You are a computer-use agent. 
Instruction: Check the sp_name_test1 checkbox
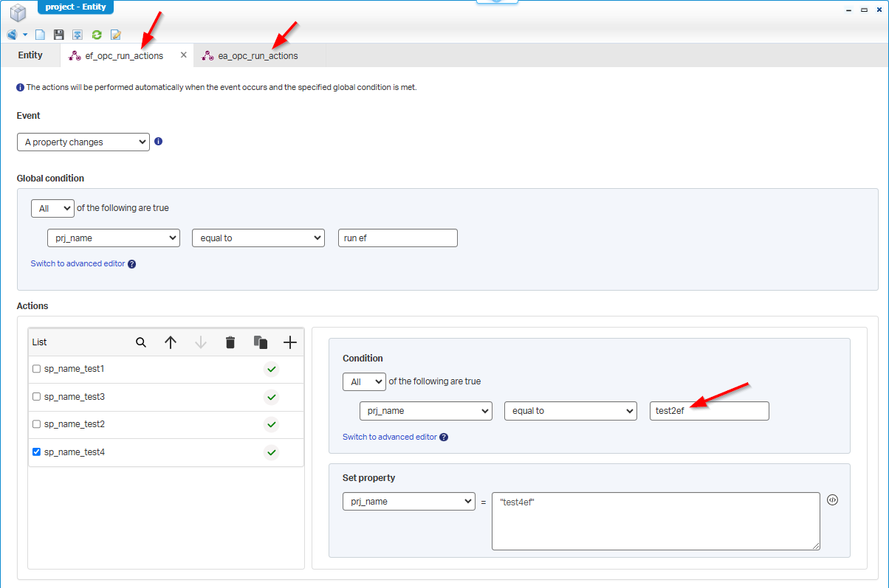(x=36, y=369)
